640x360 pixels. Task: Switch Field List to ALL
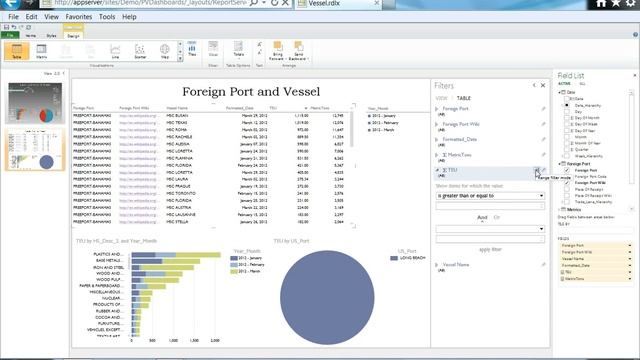(x=582, y=84)
